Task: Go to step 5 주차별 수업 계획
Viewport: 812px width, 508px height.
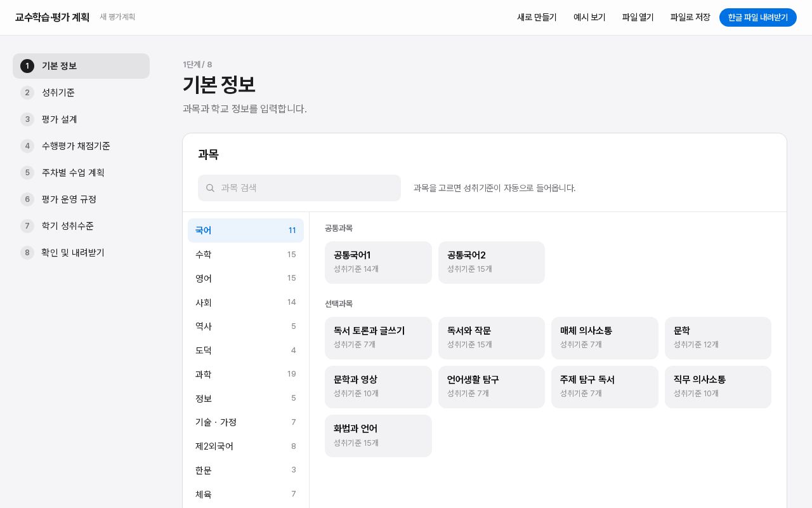Action: pos(81,173)
